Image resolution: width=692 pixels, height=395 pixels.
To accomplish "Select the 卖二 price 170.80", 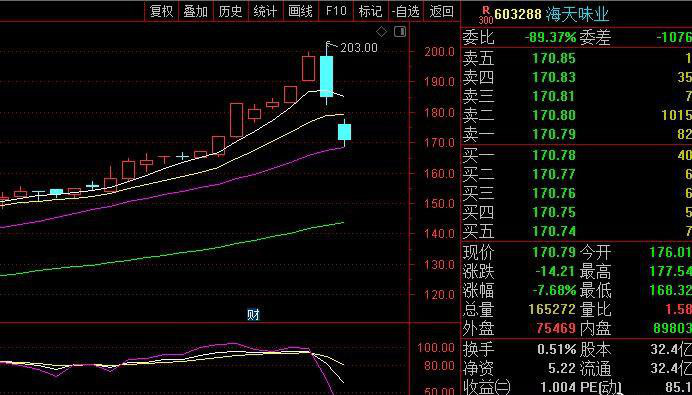I will (x=554, y=115).
